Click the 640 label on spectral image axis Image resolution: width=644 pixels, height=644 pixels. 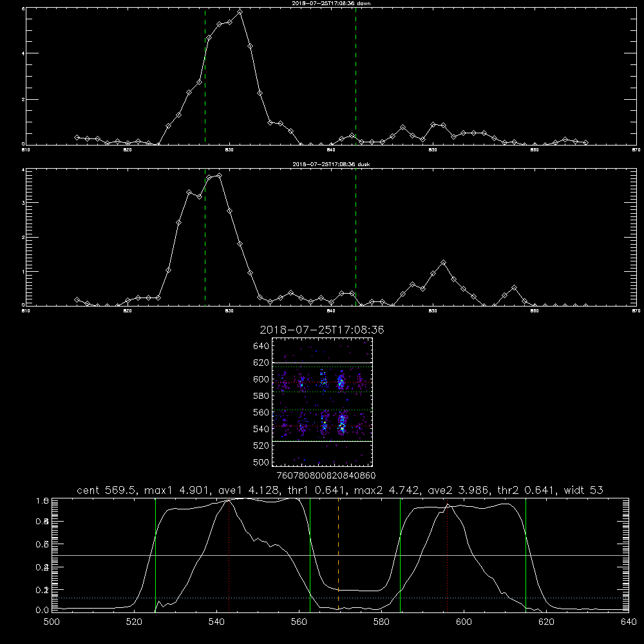[x=261, y=346]
